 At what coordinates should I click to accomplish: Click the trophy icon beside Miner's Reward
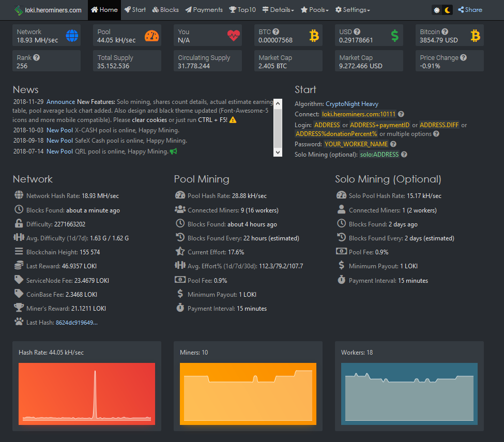coord(19,308)
